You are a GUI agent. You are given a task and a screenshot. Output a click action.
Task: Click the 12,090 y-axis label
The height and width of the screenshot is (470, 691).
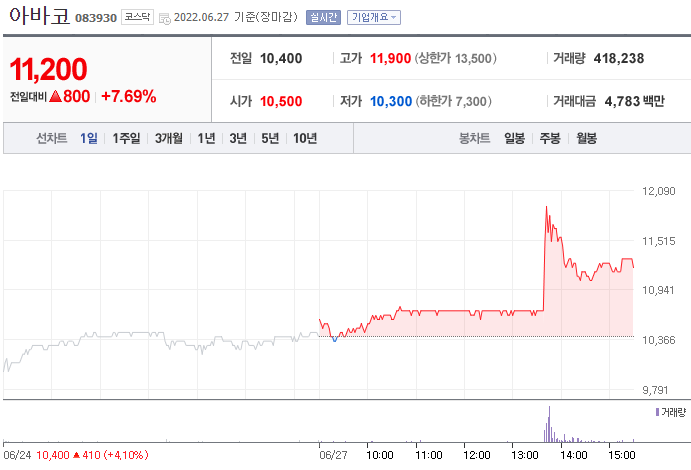click(658, 191)
